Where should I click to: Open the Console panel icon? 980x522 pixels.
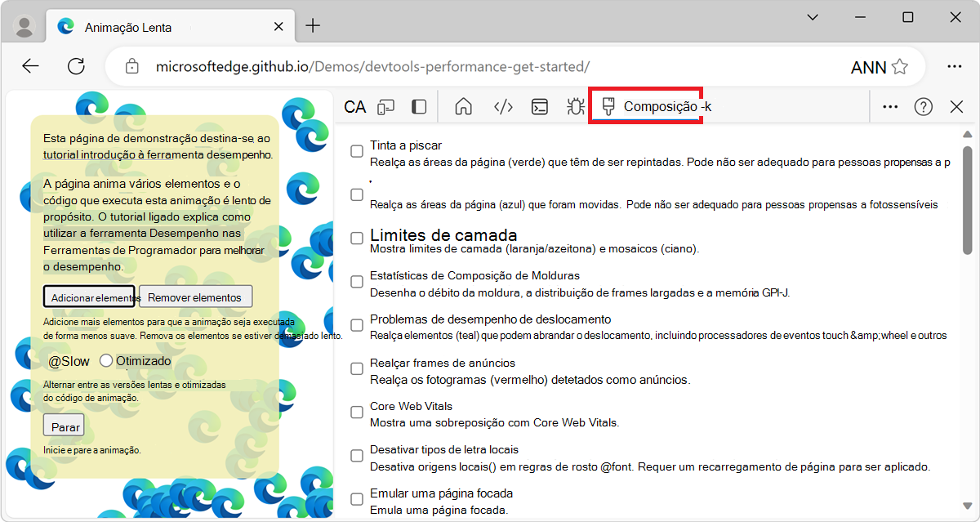click(x=538, y=106)
